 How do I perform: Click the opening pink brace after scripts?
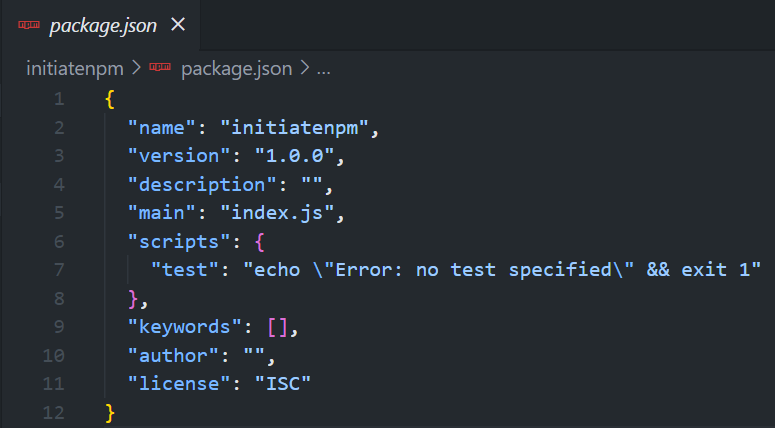260,242
